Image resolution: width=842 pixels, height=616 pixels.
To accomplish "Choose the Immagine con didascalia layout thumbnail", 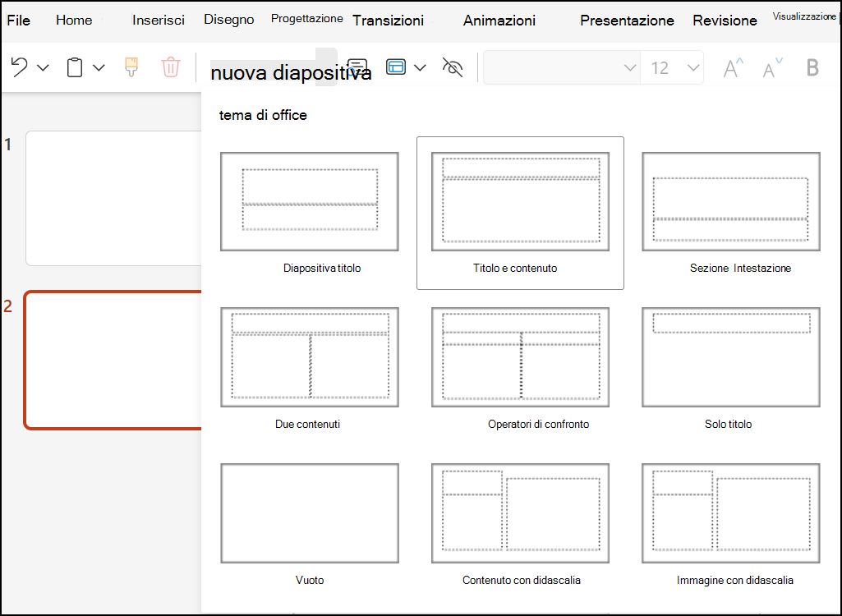I will pyautogui.click(x=731, y=513).
